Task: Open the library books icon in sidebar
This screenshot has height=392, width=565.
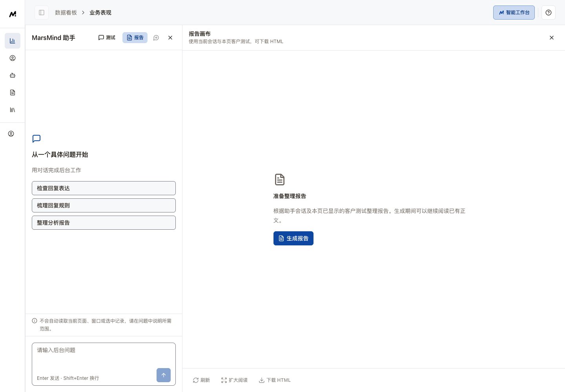Action: pos(13,110)
